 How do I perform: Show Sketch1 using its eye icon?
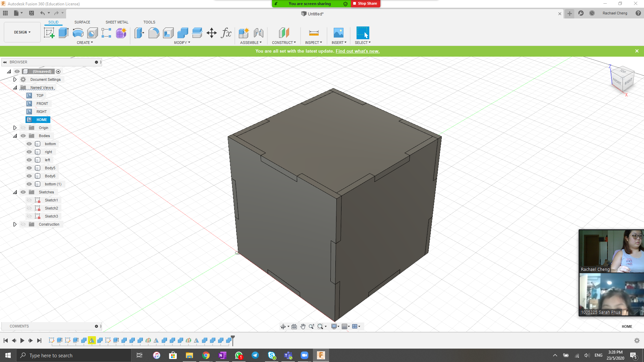[x=29, y=200]
